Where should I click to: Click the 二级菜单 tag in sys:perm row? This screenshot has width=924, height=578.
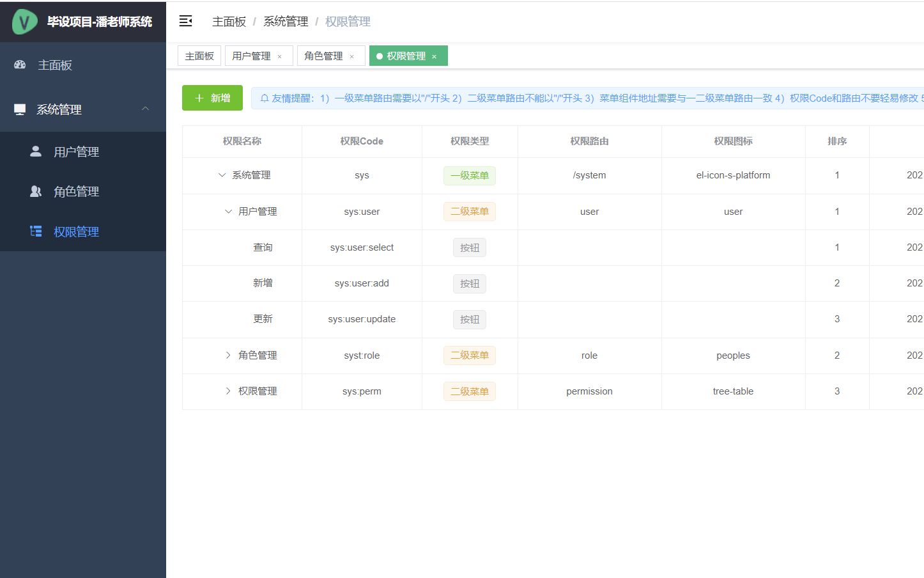click(x=470, y=391)
